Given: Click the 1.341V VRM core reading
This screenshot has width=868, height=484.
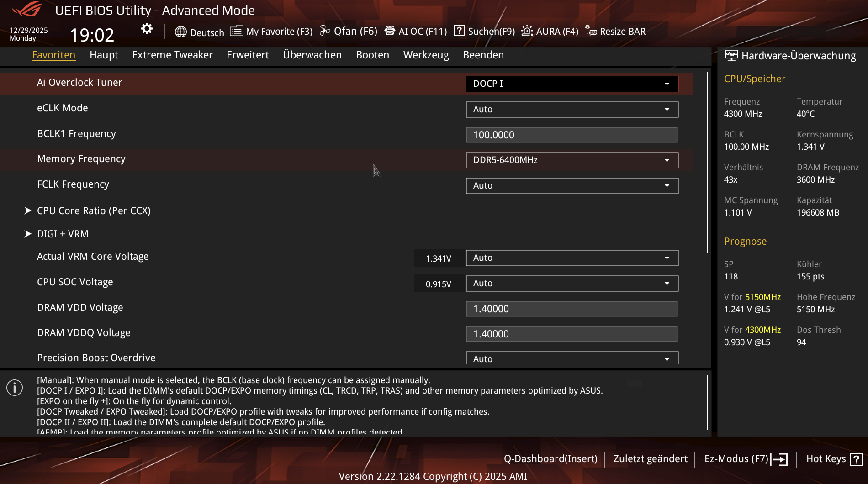Looking at the screenshot, I should (x=439, y=258).
